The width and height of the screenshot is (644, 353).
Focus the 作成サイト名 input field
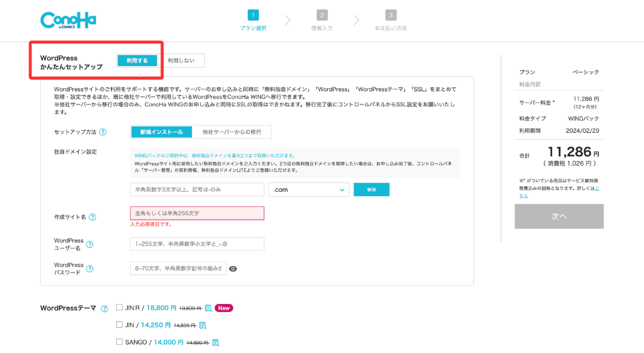[197, 213]
